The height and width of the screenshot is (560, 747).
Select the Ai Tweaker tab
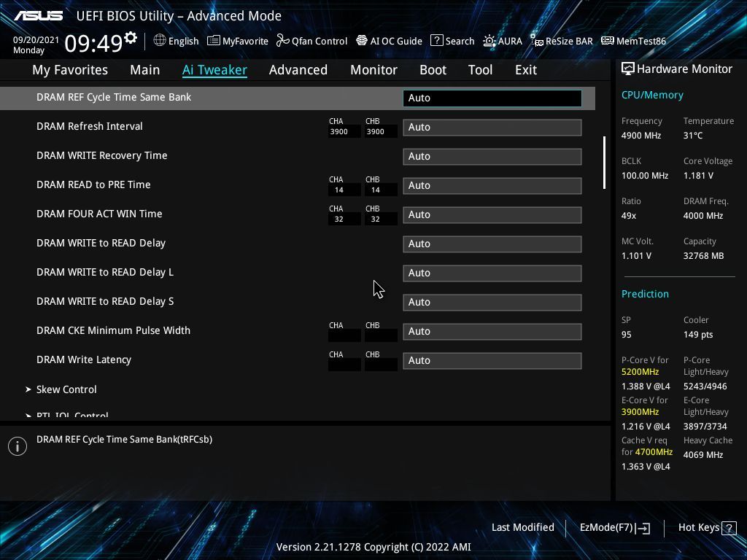click(215, 69)
